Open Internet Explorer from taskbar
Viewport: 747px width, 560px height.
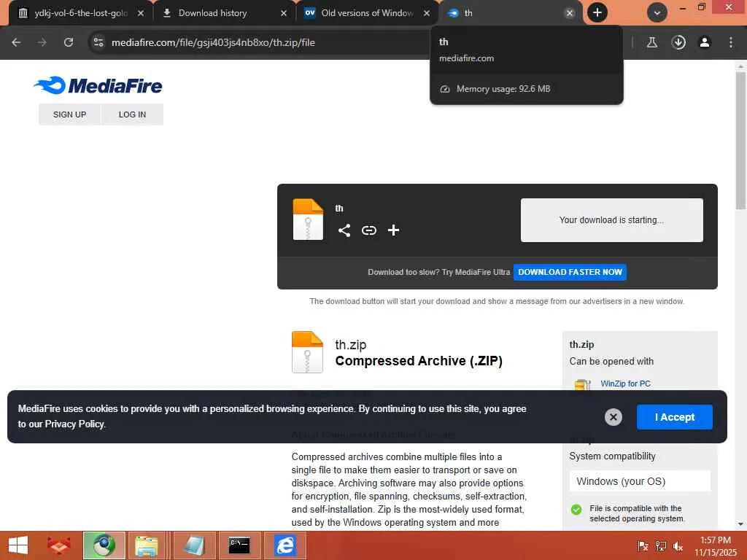pos(285,545)
